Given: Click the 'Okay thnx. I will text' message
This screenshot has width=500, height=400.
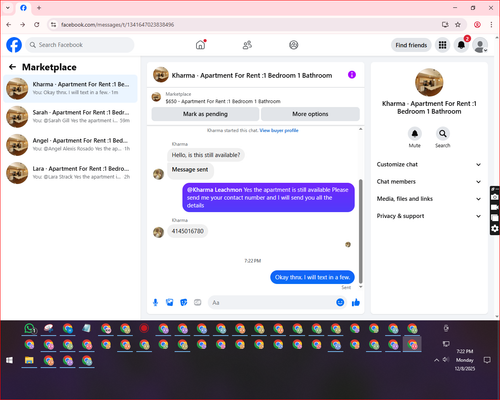Looking at the screenshot, I should tap(312, 277).
